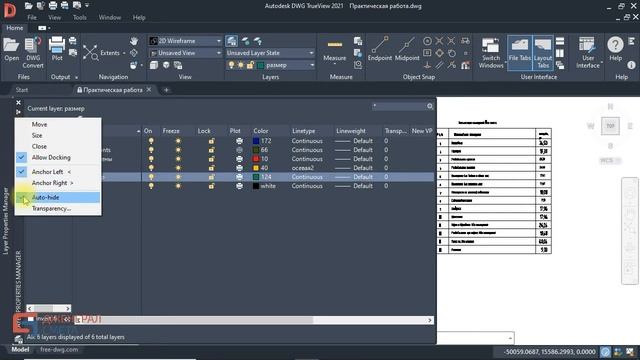
Task: Click the search magnifier in layer manager
Action: coord(430,106)
